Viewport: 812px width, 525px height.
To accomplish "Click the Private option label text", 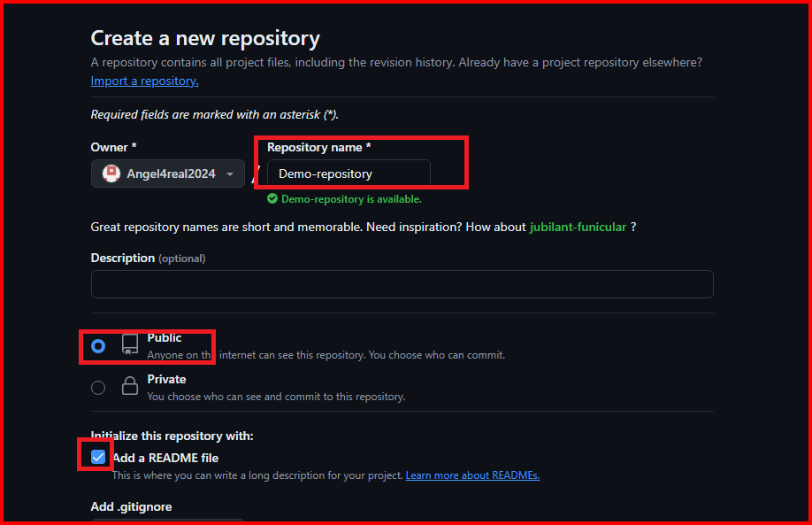I will click(166, 380).
